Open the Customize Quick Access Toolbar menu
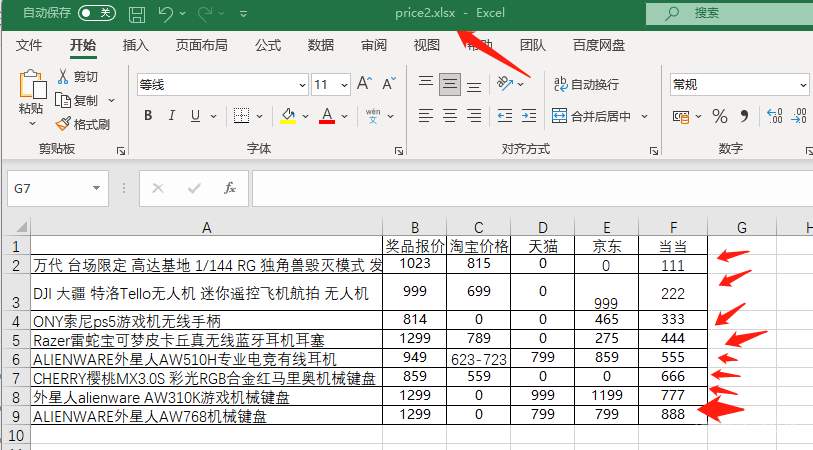This screenshot has width=813, height=450. pos(243,14)
